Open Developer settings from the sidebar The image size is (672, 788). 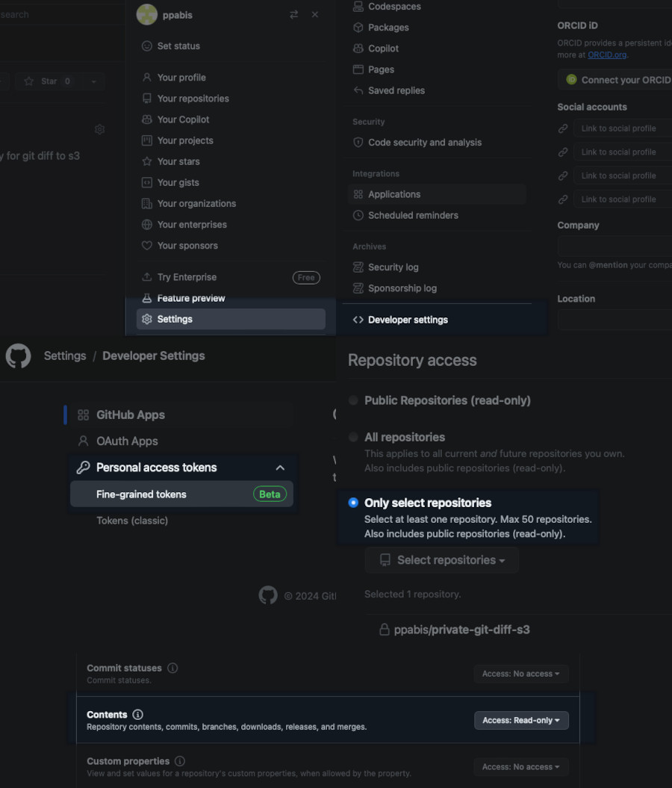(408, 319)
